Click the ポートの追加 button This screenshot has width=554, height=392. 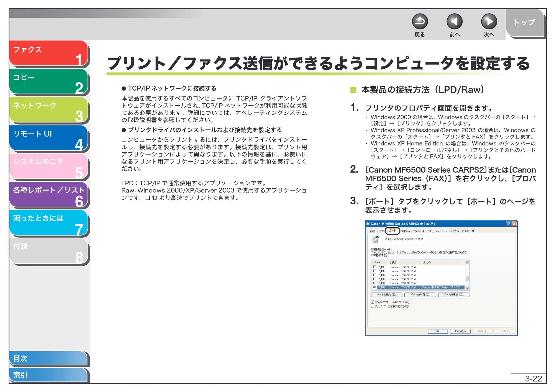coord(387,295)
